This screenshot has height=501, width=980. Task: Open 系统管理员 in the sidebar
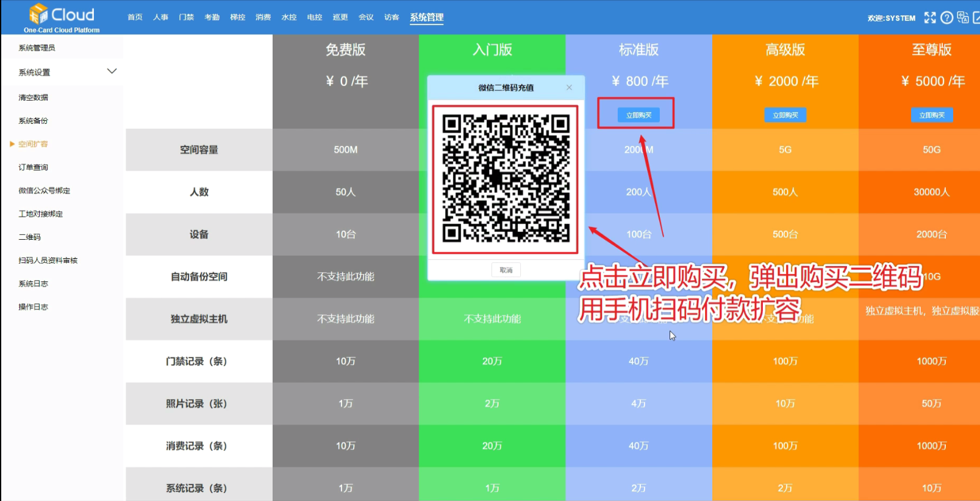[37, 48]
